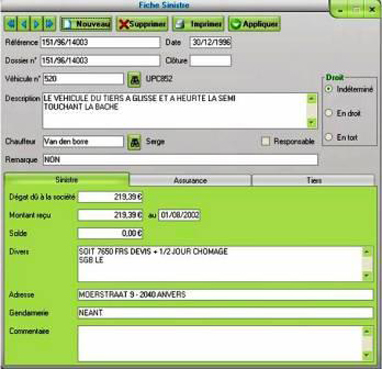This screenshot has height=369, width=382.
Task: Minimize the Fiche Sinistre window
Action: click(340, 9)
